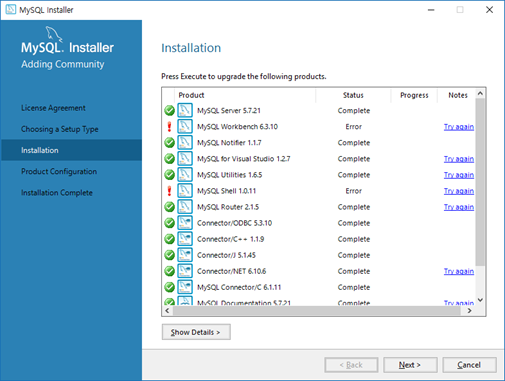Image resolution: width=505 pixels, height=381 pixels.
Task: Click the MySQL Utilities 1.6.5 product icon
Action: tap(185, 174)
